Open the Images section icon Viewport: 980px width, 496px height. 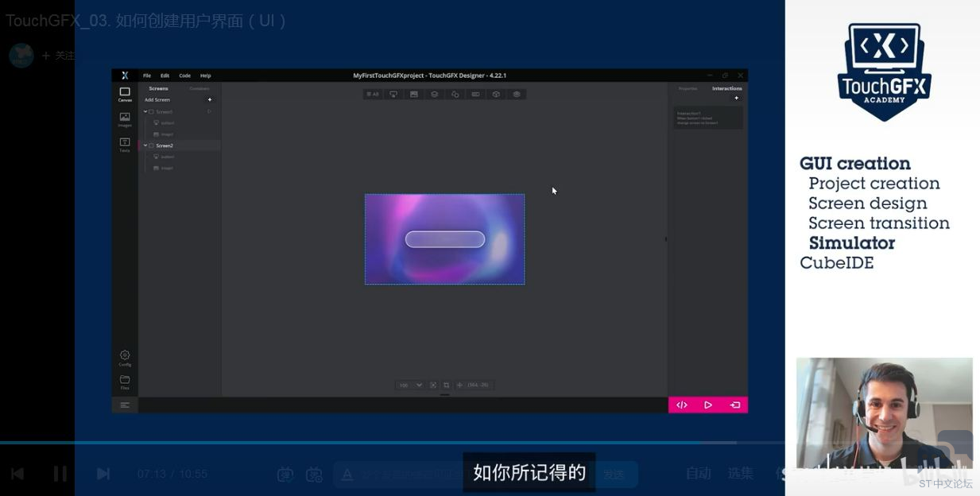125,118
